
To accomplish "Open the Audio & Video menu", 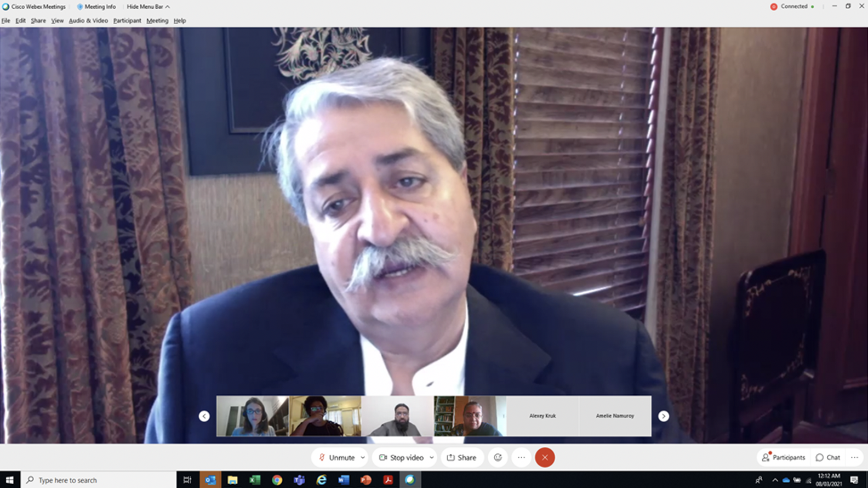I will (88, 21).
